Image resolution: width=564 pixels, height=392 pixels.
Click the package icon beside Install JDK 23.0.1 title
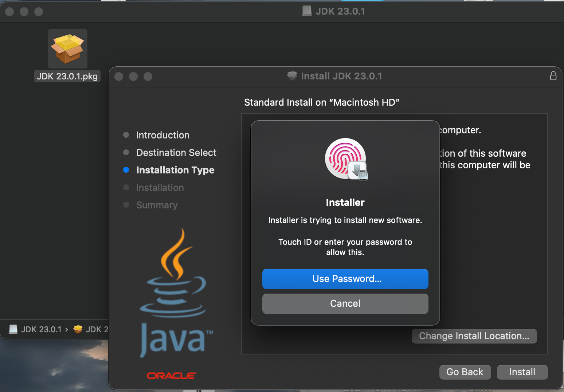[292, 76]
